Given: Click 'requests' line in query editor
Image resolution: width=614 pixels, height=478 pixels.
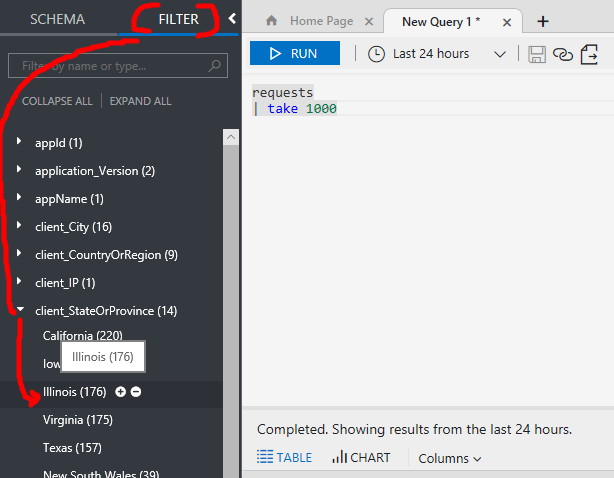Looking at the screenshot, I should pos(282,93).
